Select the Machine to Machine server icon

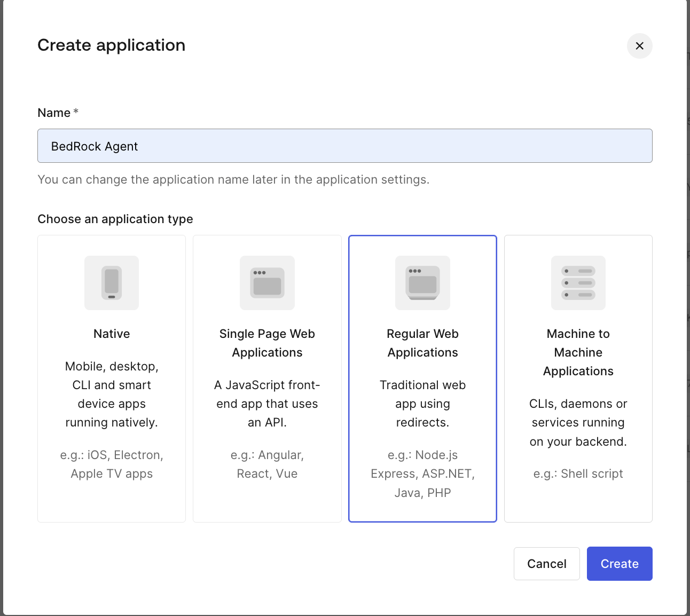[578, 283]
